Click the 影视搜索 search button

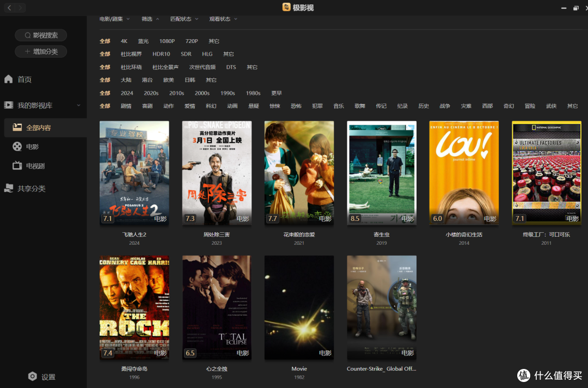41,35
